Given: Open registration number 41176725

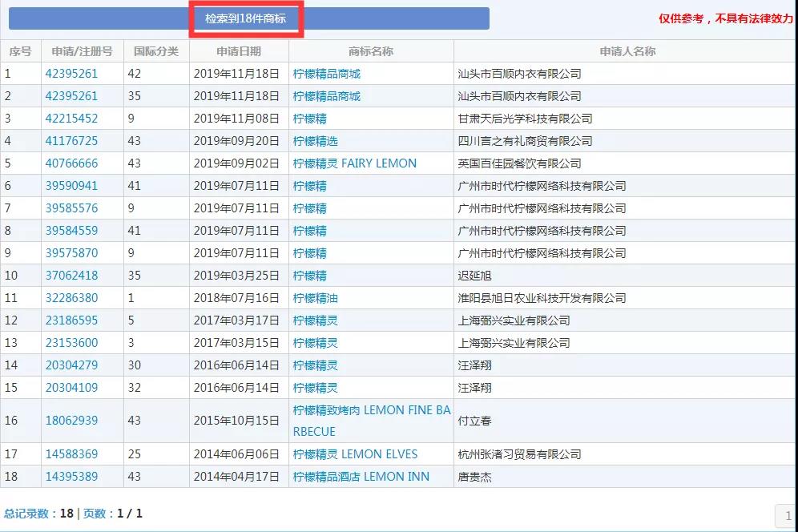Looking at the screenshot, I should tap(71, 141).
